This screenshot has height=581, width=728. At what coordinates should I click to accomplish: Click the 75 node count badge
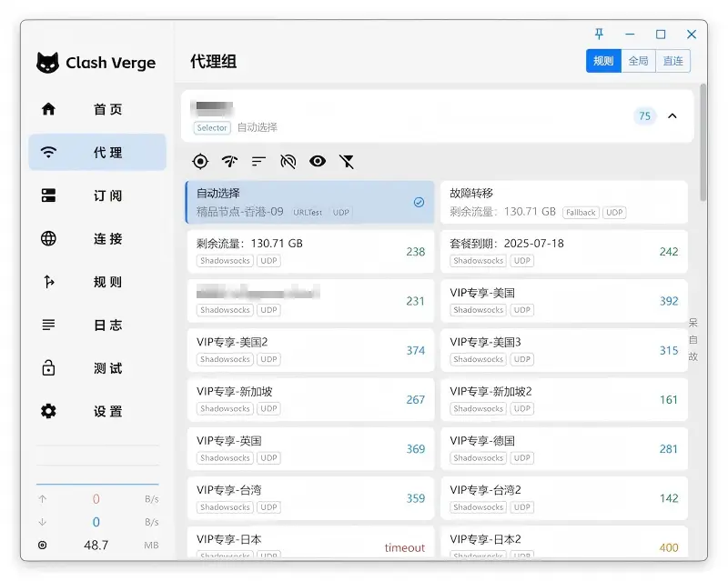click(644, 116)
